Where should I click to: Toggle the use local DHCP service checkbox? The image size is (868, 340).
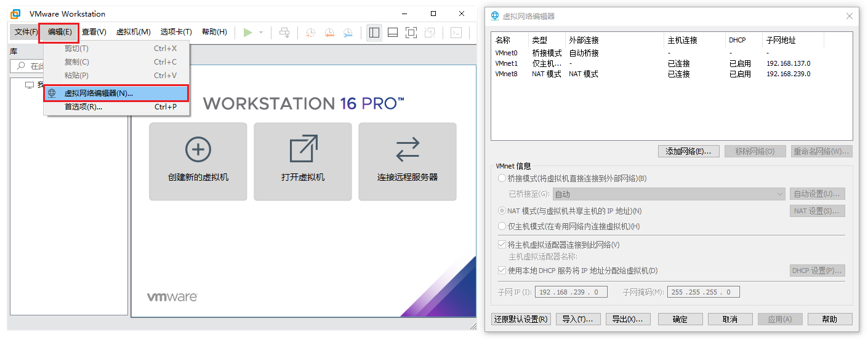502,271
